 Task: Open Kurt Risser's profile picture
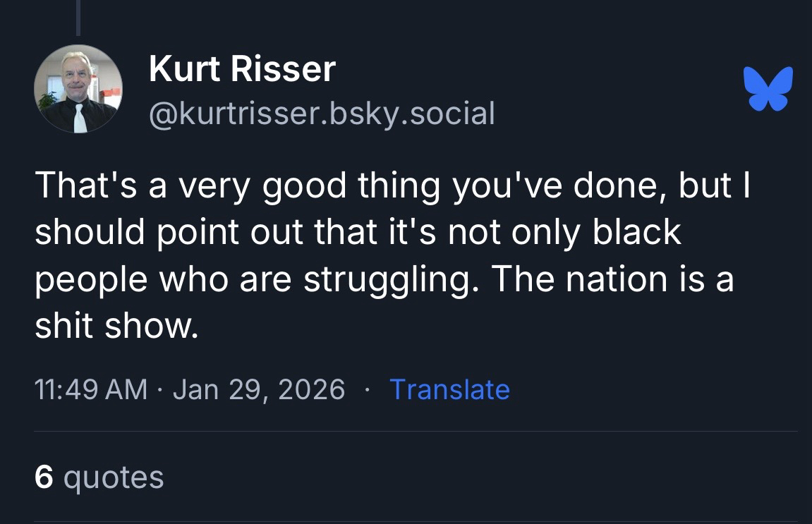(78, 89)
